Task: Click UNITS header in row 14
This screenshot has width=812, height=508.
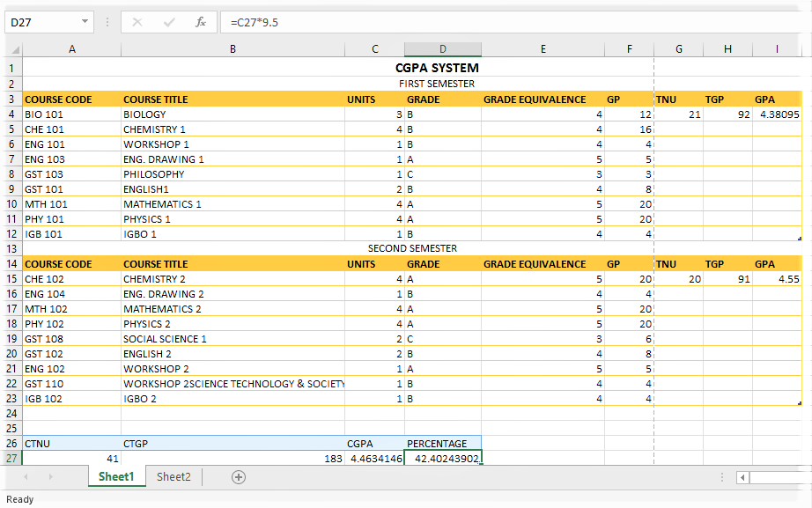Action: pos(375,264)
